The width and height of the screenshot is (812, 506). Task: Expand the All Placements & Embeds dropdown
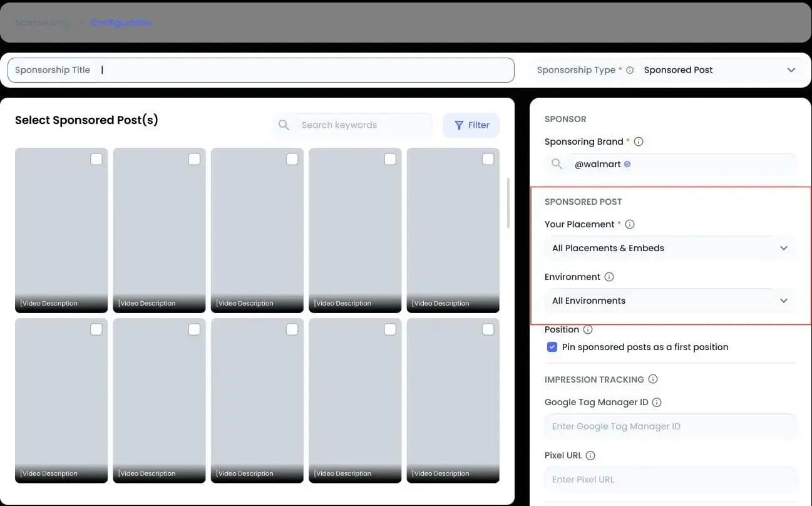click(x=671, y=248)
